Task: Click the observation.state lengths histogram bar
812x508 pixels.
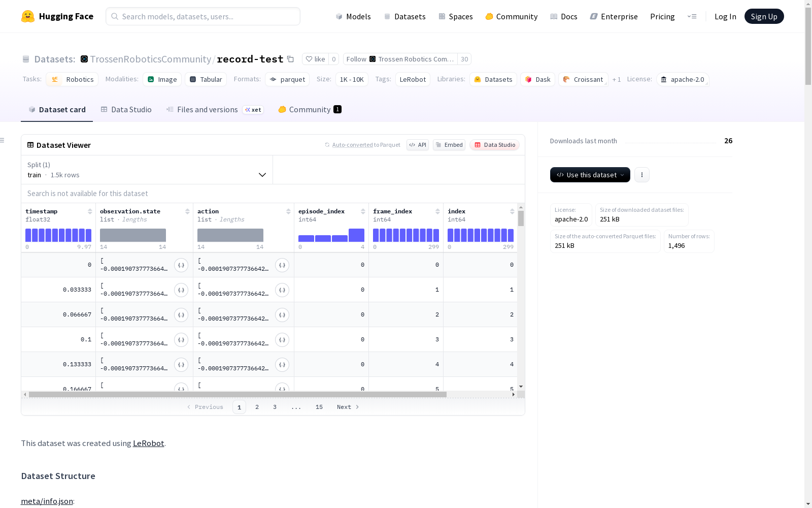Action: pyautogui.click(x=133, y=235)
